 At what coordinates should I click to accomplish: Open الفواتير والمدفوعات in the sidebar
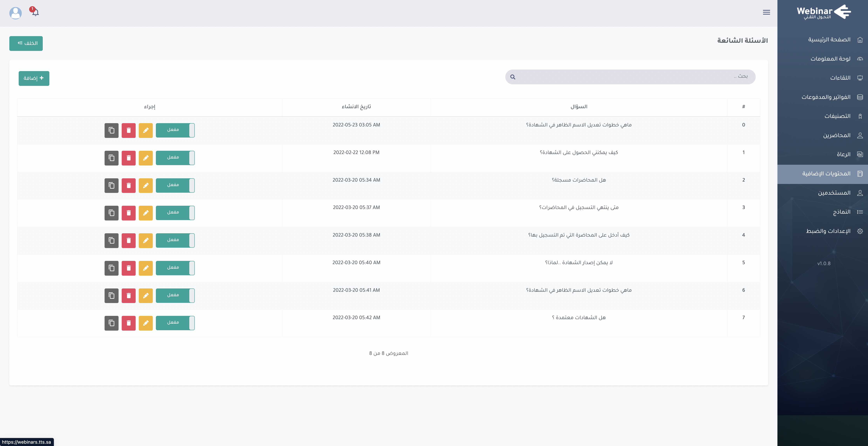coord(823,97)
